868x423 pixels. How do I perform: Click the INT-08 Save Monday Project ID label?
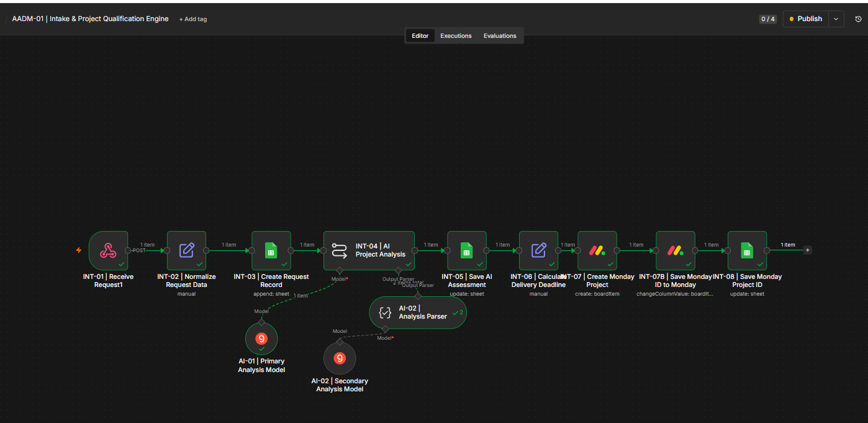[747, 281]
